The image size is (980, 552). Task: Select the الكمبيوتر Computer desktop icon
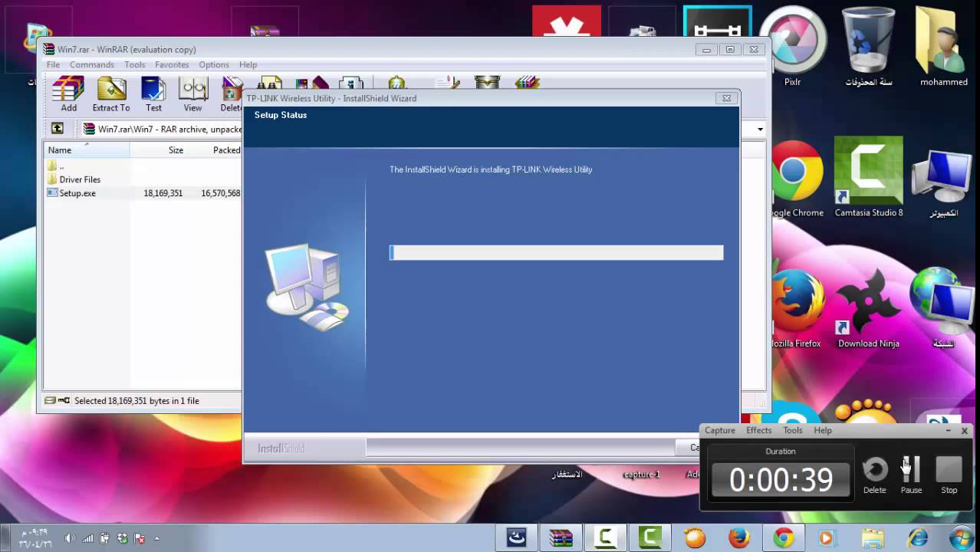coord(943,184)
